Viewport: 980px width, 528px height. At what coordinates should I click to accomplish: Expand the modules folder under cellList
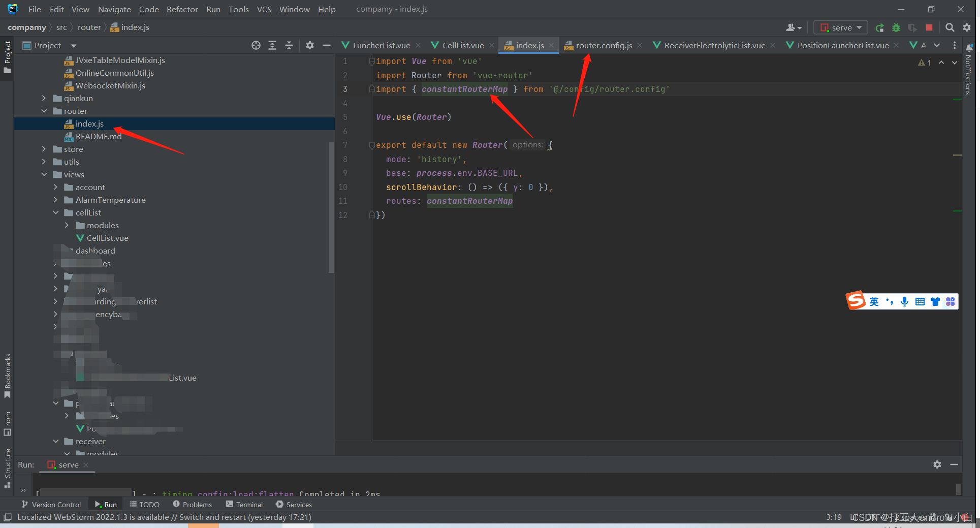coord(67,225)
